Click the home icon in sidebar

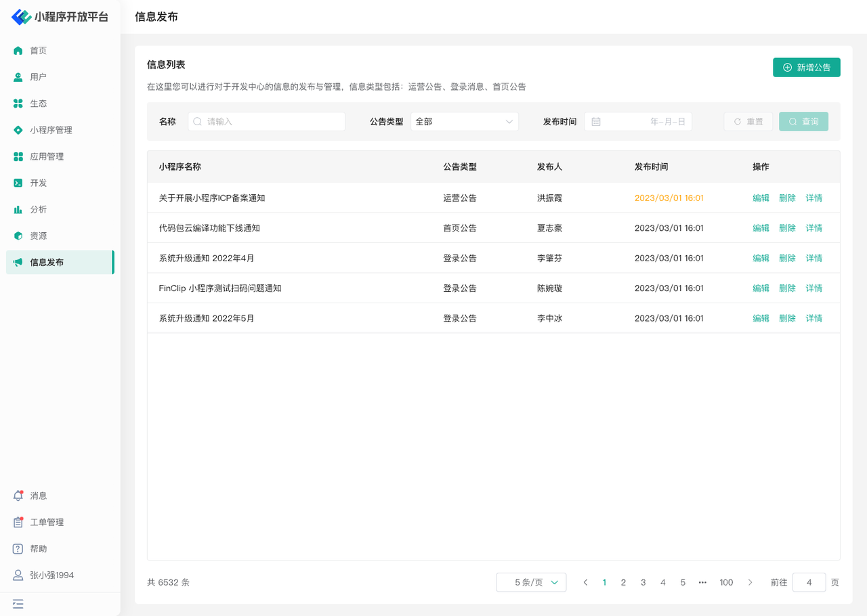tap(18, 51)
